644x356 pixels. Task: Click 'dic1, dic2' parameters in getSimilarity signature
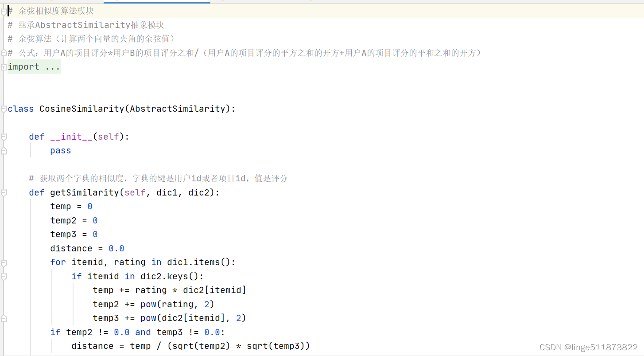[186, 192]
